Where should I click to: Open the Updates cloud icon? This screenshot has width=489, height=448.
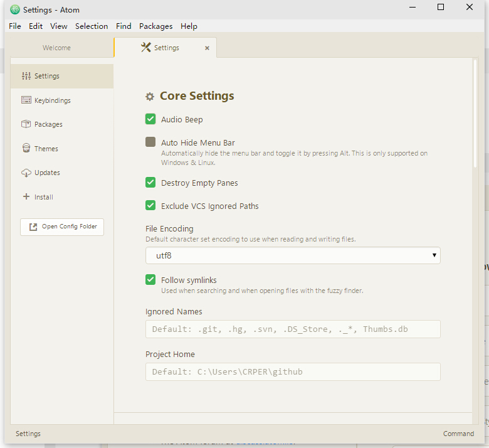[x=26, y=173]
